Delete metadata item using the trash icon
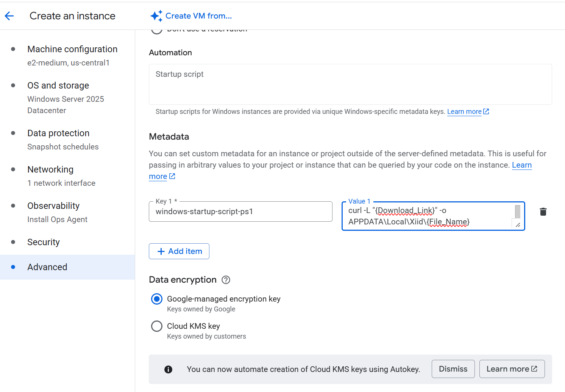The width and height of the screenshot is (565, 392). tap(543, 212)
